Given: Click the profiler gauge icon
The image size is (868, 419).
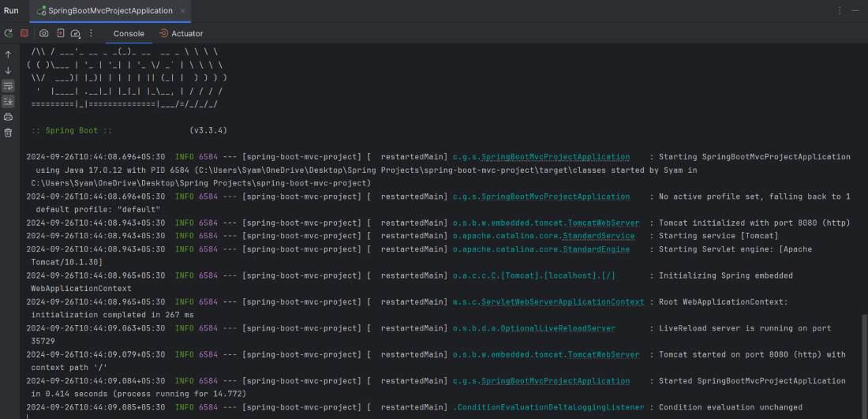Looking at the screenshot, I should 76,34.
